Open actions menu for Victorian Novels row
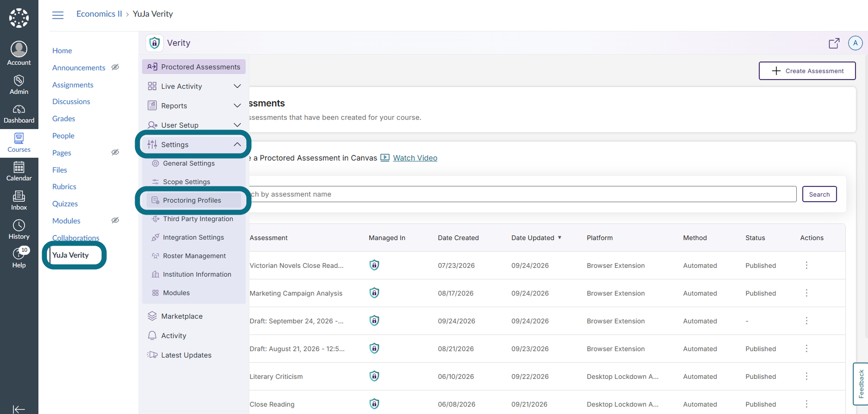Screen dimensions: 868x414 click(806, 265)
